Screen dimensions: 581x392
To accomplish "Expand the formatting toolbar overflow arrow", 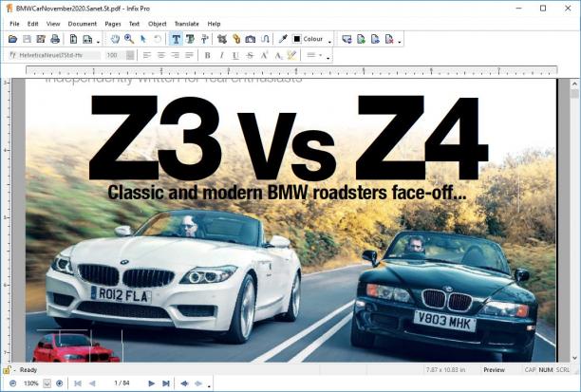I will [328, 58].
